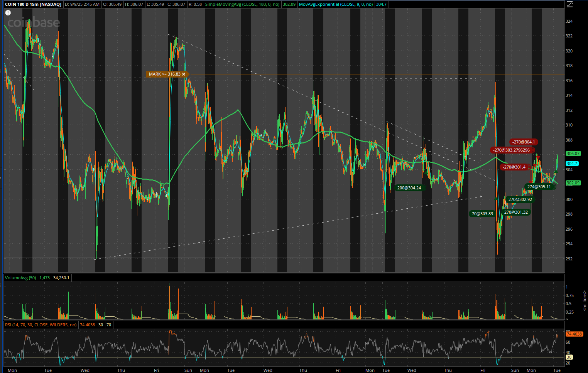Click the 70@303.83 trade bubble

pyautogui.click(x=482, y=214)
